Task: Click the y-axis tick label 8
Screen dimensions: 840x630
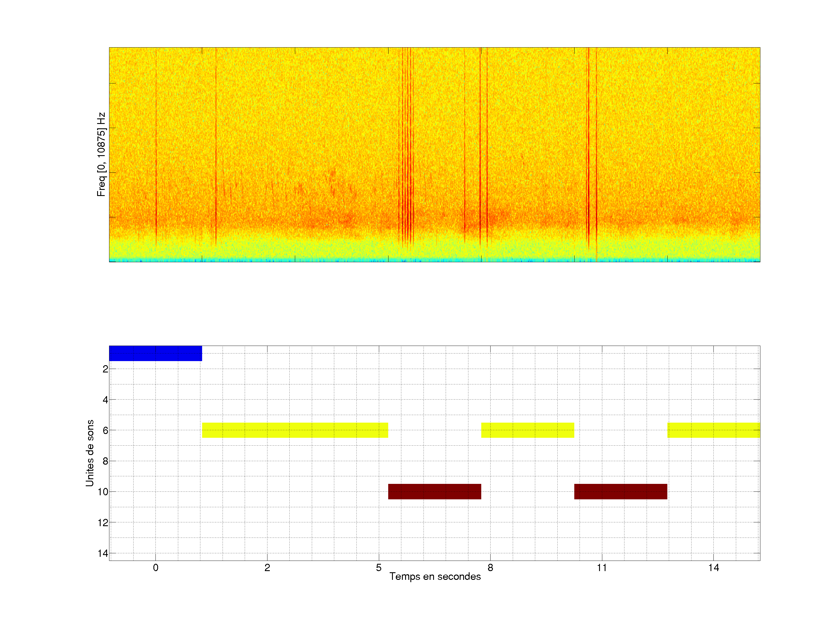Action: click(105, 461)
